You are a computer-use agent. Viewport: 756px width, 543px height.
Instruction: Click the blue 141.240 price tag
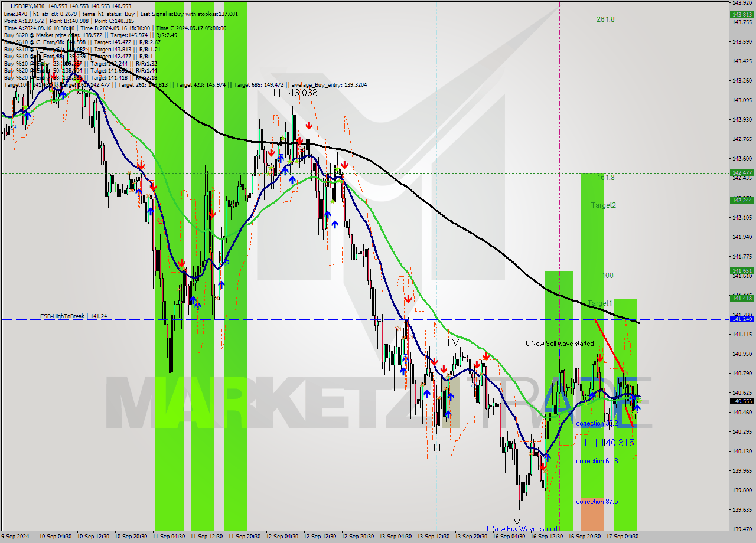pyautogui.click(x=742, y=319)
